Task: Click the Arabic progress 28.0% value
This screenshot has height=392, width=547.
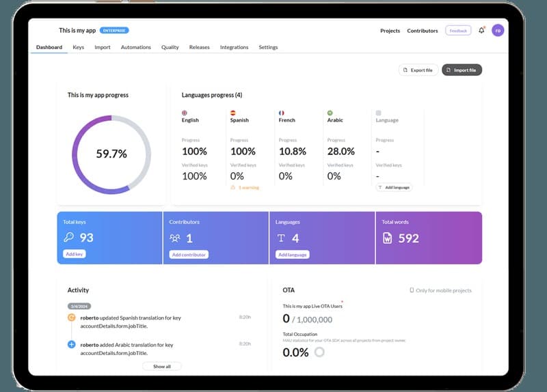Action: [x=341, y=151]
